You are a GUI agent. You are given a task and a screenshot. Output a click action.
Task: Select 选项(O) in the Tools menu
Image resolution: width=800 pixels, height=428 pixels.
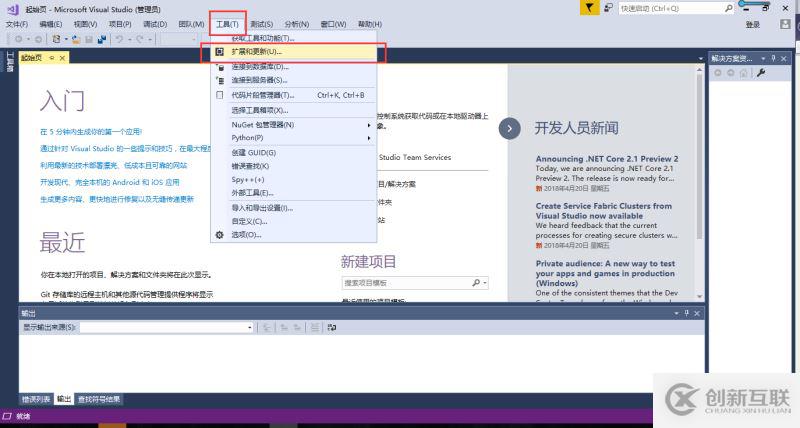pos(294,235)
